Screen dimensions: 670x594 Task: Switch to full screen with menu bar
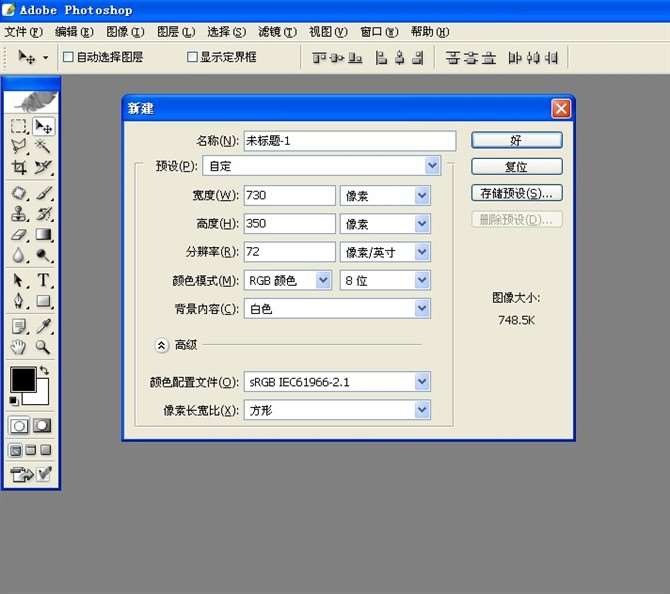point(31,450)
